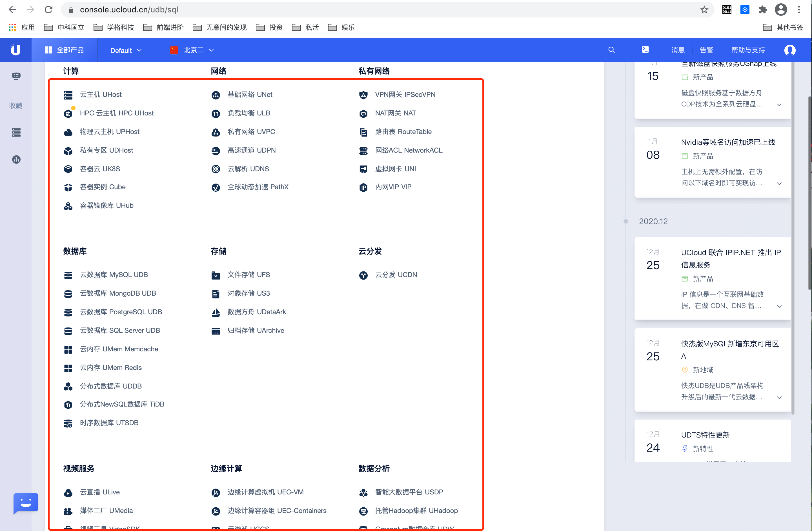Expand the UCloud 联合 IPIP.NET news card
This screenshot has height=531, width=812.
click(779, 306)
